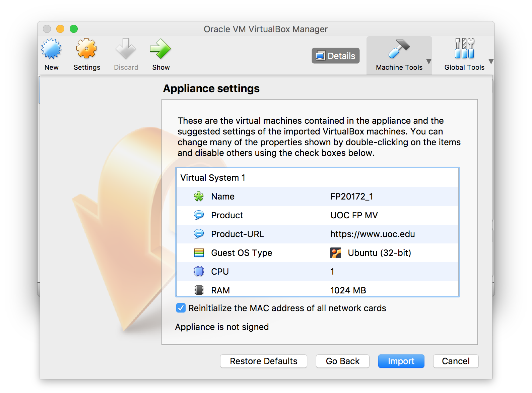Click the green Show arrow icon
Image resolution: width=532 pixels, height=393 pixels.
(x=160, y=49)
